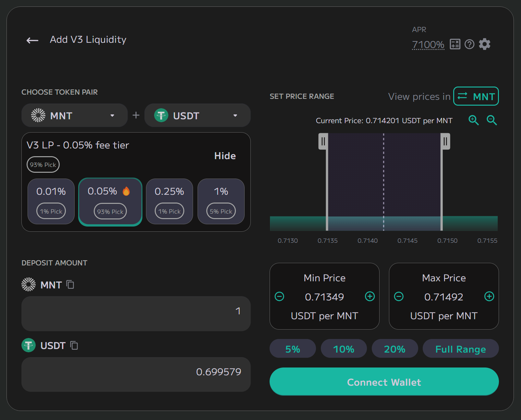Select the 0.01% fee tier

[x=51, y=201]
